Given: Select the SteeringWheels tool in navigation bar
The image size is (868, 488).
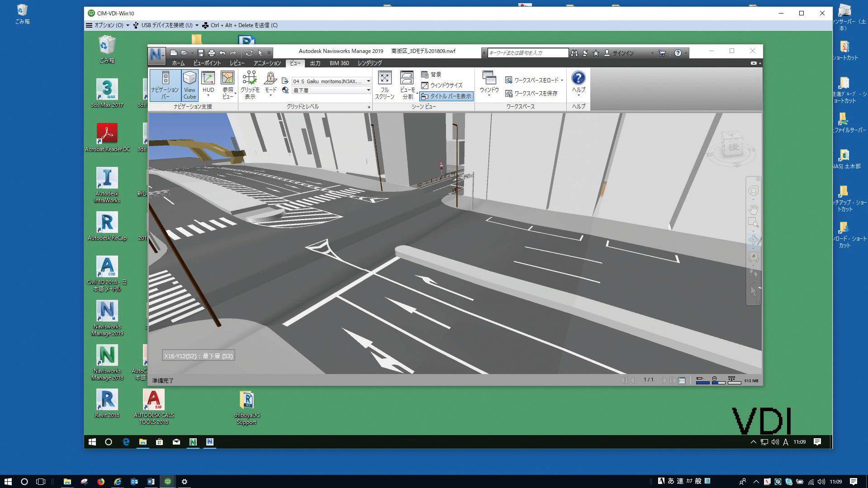Looking at the screenshot, I should click(753, 191).
